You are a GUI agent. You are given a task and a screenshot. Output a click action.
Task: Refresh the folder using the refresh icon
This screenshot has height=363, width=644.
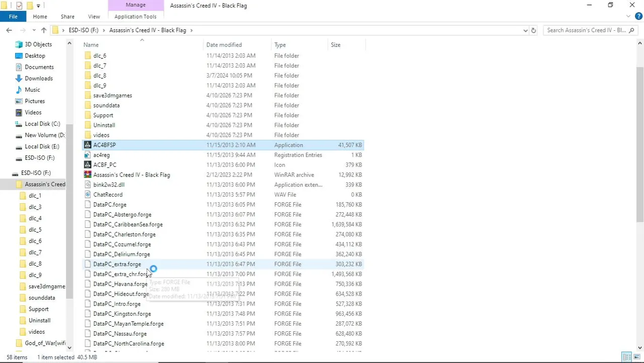[x=534, y=30]
